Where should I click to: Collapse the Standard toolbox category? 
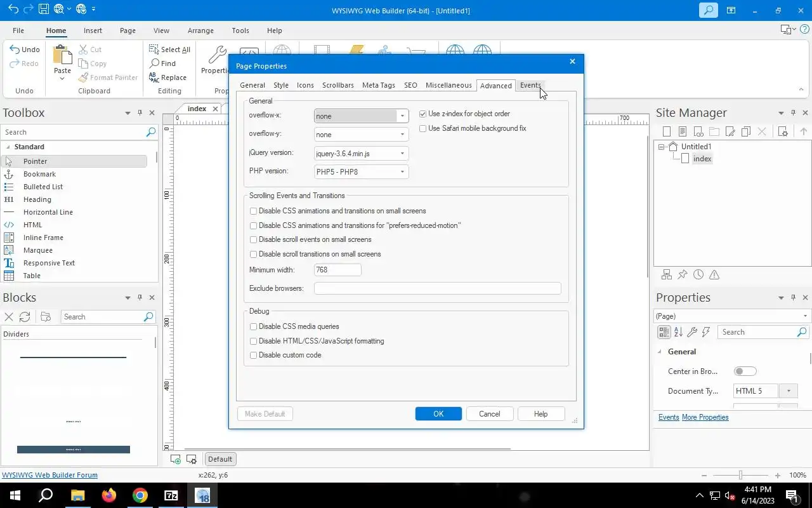pyautogui.click(x=8, y=147)
